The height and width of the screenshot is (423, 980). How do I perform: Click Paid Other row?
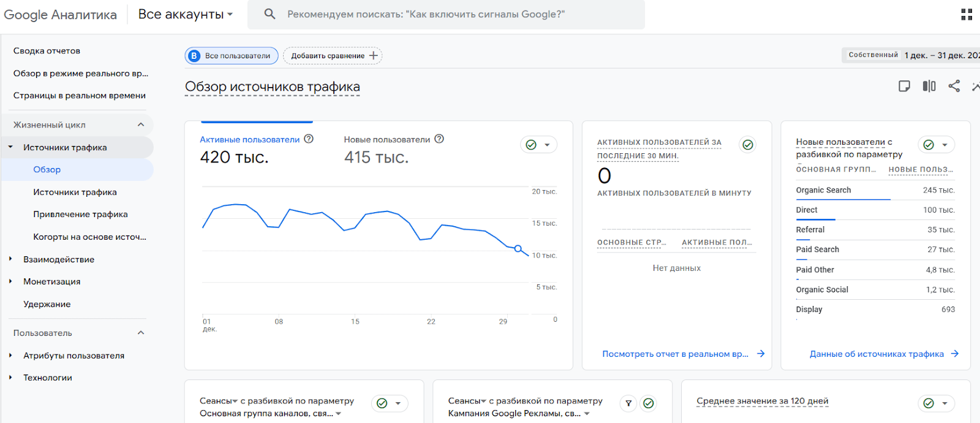875,270
